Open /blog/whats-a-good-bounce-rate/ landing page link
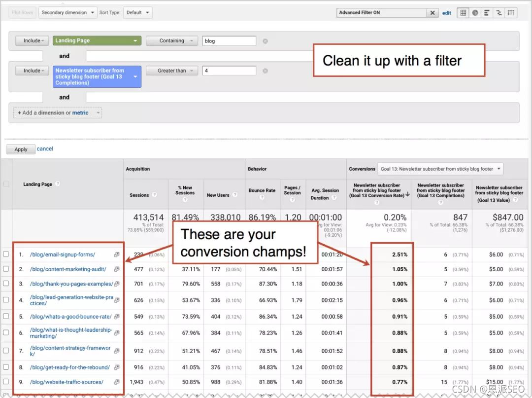The image size is (532, 398). point(70,317)
